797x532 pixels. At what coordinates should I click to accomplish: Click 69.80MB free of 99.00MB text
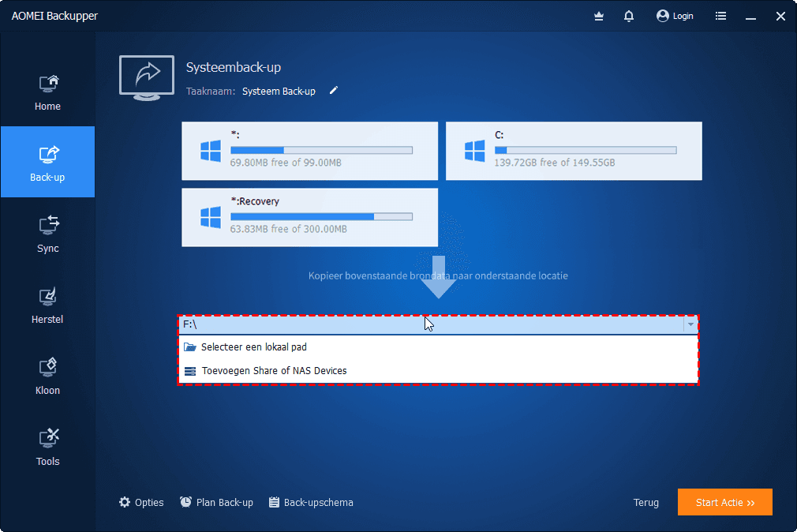pos(286,163)
